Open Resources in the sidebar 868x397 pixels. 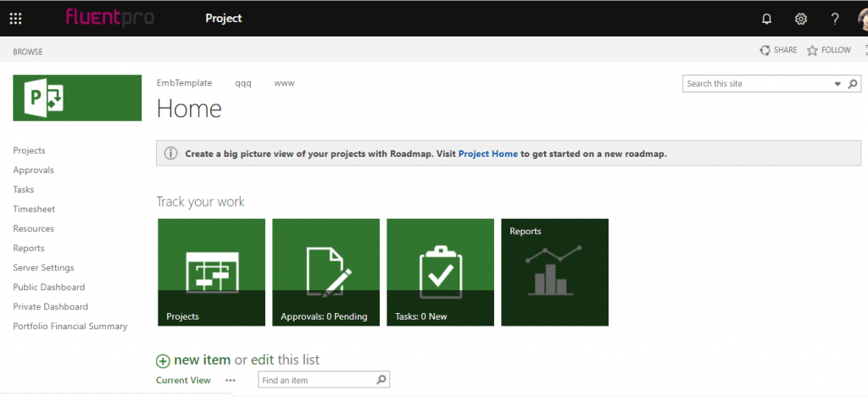[x=34, y=229]
